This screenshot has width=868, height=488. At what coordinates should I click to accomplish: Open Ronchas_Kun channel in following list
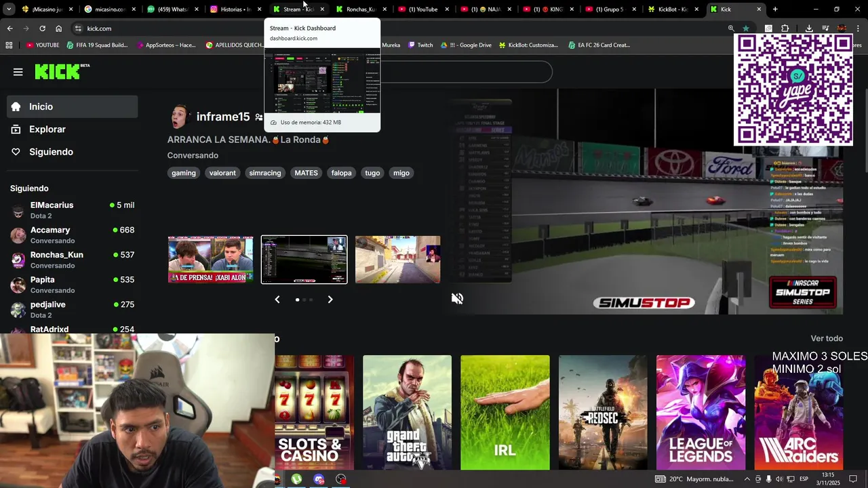pyautogui.click(x=73, y=260)
